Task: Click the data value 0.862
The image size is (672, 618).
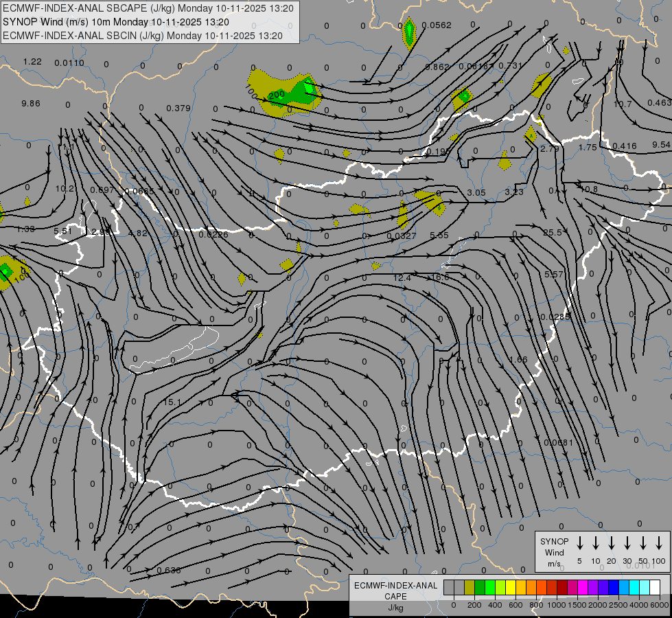Action: (437, 67)
